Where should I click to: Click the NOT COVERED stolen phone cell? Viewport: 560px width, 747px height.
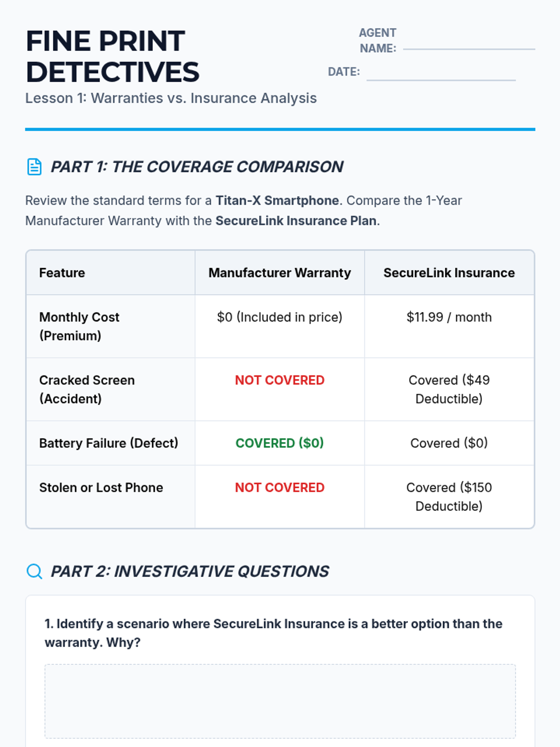[280, 487]
